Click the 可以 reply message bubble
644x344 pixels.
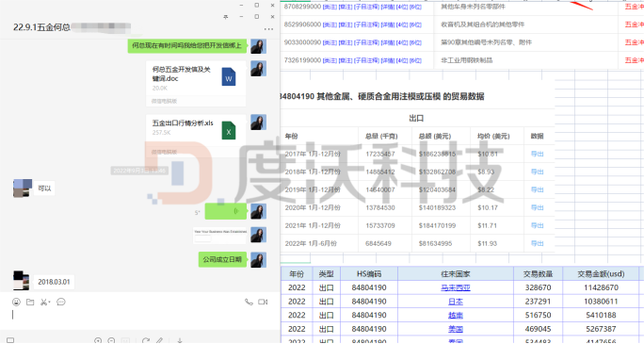click(x=44, y=188)
